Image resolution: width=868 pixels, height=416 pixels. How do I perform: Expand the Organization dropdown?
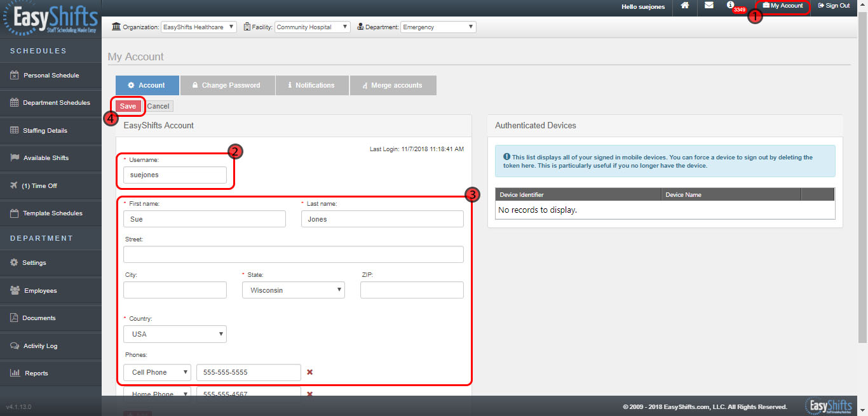(x=198, y=27)
